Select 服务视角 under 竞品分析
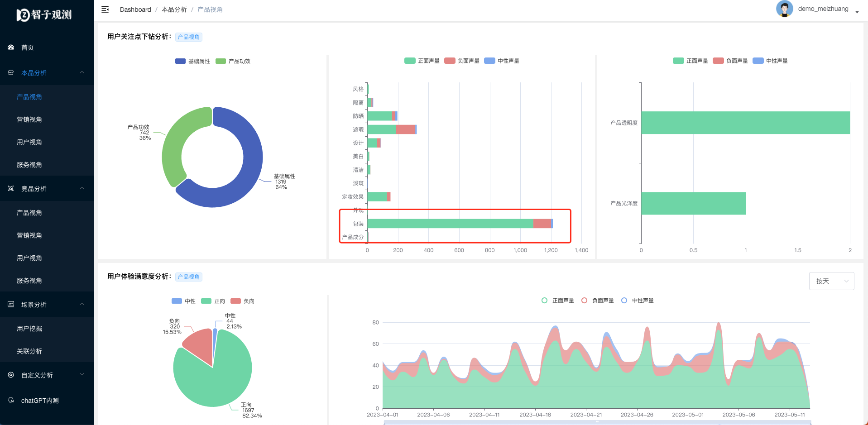This screenshot has height=425, width=868. (47, 281)
